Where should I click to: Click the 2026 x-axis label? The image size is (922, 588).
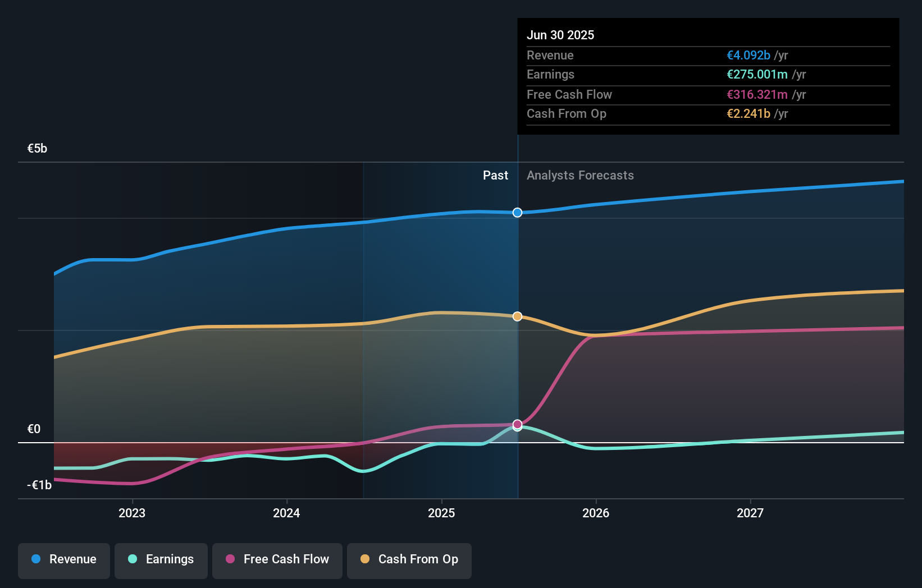pyautogui.click(x=596, y=513)
